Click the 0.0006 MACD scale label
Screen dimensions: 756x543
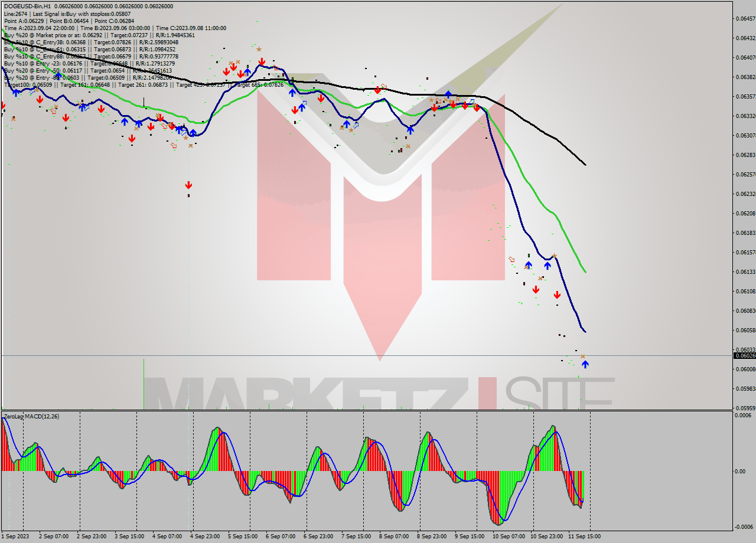743,416
